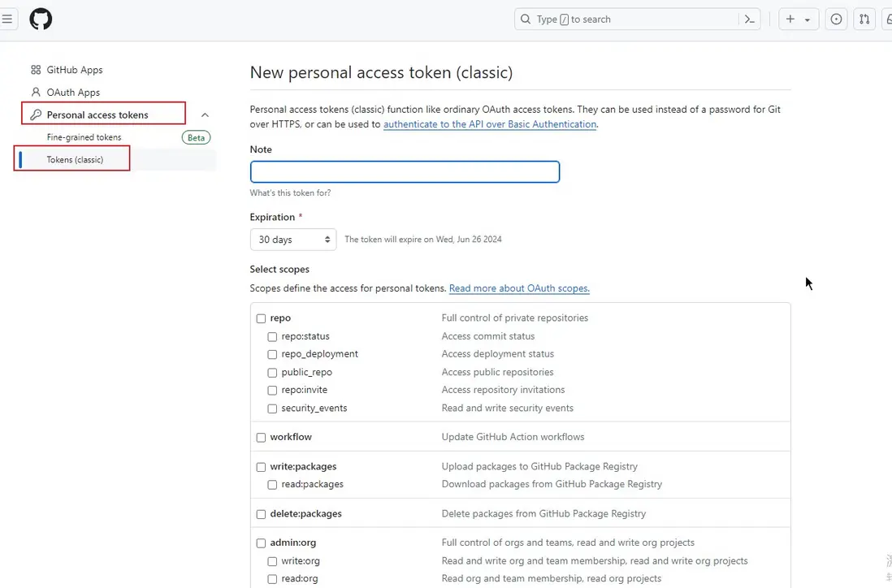Viewport: 892px width, 588px height.
Task: Click the GitHub Apps grid icon
Action: (x=36, y=70)
